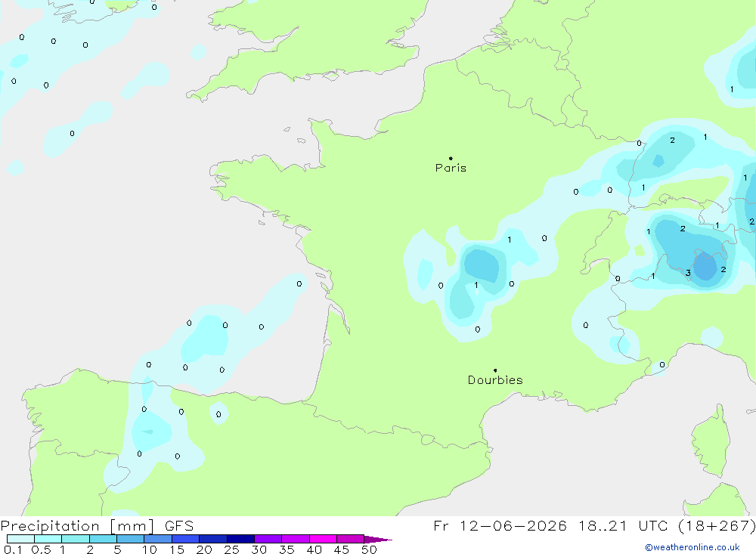Click the value 2 near the northeastern border

click(672, 141)
